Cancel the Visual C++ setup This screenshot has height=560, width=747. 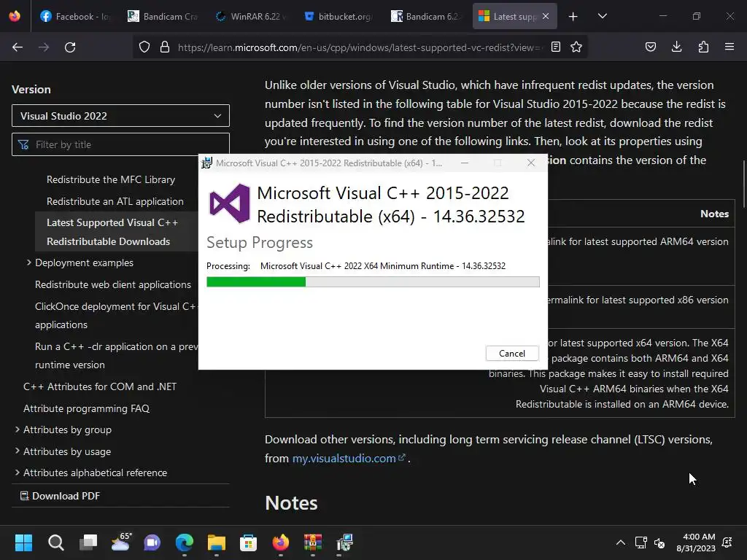point(512,354)
